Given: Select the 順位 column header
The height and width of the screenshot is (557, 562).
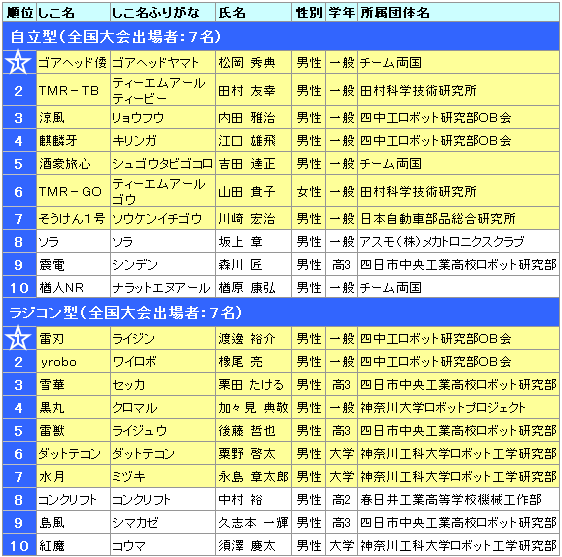Looking at the screenshot, I should [20, 13].
